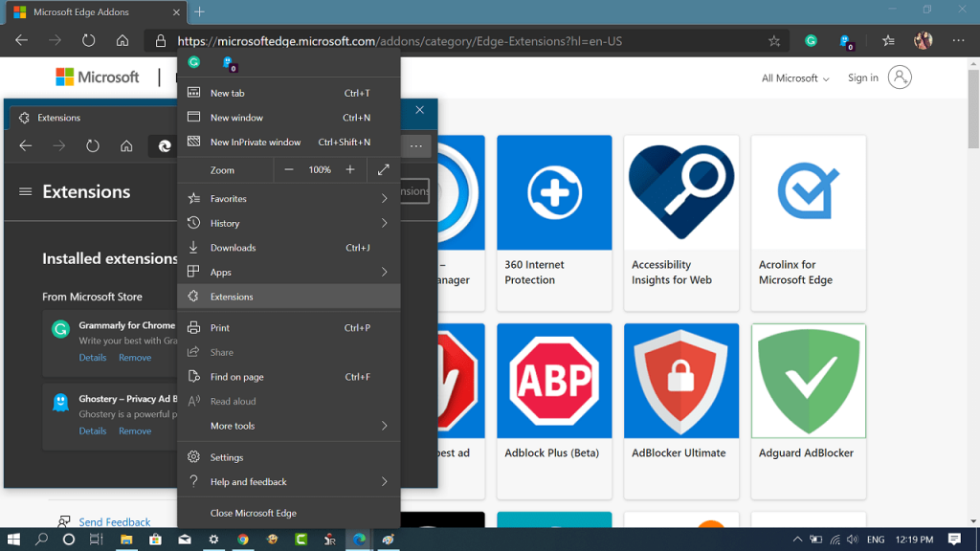This screenshot has height=551, width=980.
Task: Zoom in with the plus button
Action: pos(350,170)
